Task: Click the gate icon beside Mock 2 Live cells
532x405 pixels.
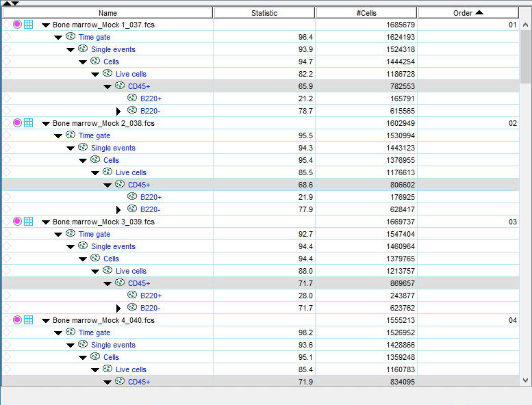Action: point(107,172)
